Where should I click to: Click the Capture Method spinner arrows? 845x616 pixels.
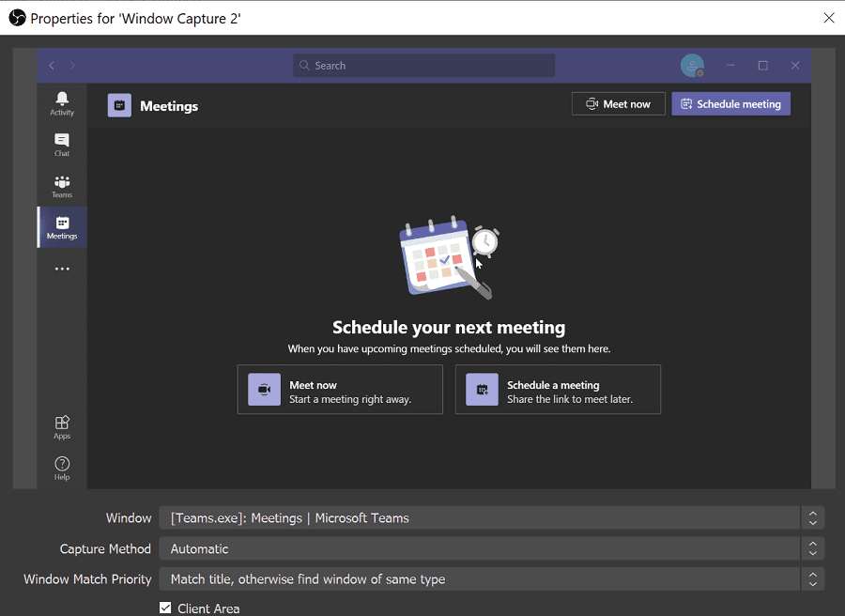(813, 548)
